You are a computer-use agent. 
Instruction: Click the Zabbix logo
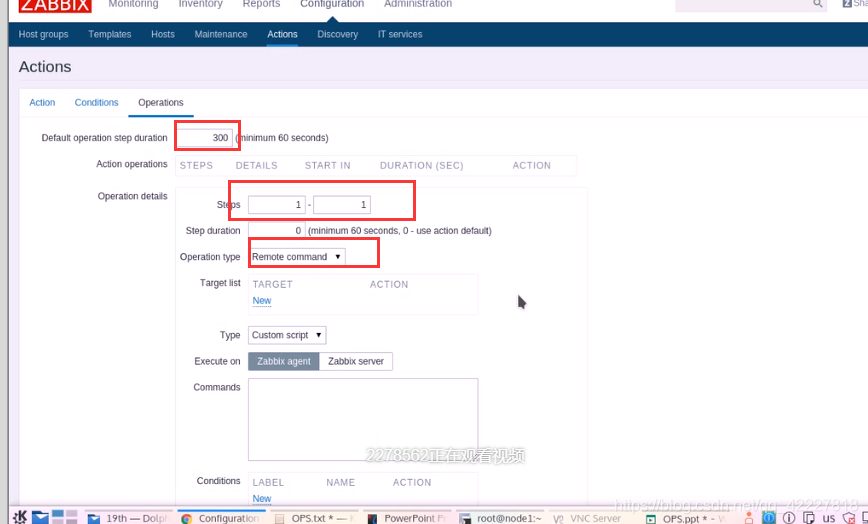(55, 6)
